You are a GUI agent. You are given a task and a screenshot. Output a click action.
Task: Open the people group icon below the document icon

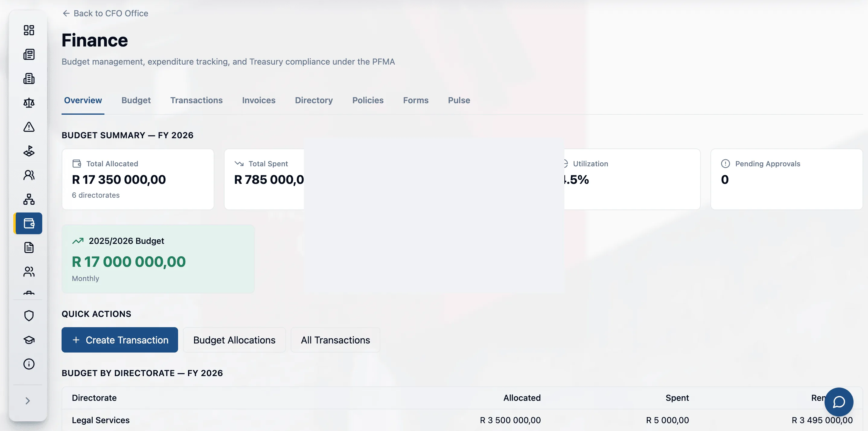tap(29, 272)
